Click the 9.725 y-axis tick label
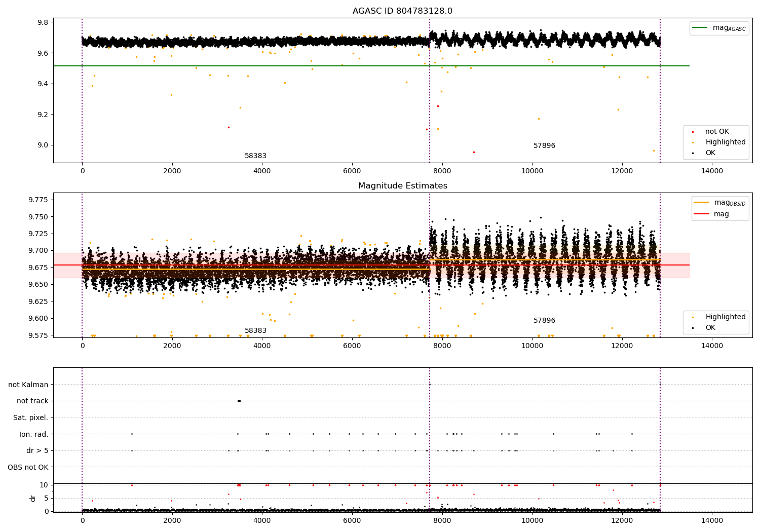Viewport: 760px width, 532px height. coord(39,234)
